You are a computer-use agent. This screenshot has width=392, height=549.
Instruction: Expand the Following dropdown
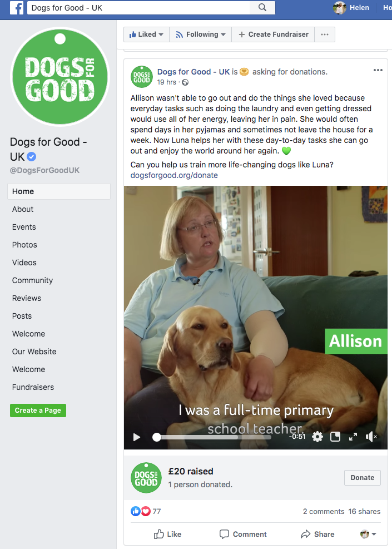pos(201,34)
